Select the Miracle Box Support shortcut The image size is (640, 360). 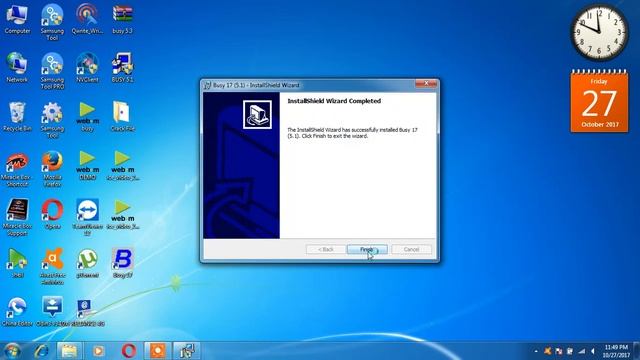pyautogui.click(x=17, y=218)
